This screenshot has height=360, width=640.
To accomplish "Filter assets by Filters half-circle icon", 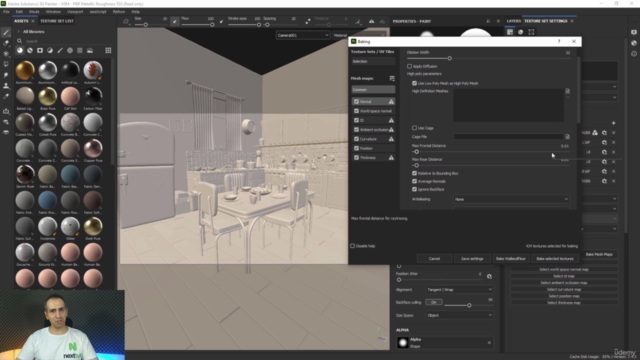I will click(x=50, y=51).
